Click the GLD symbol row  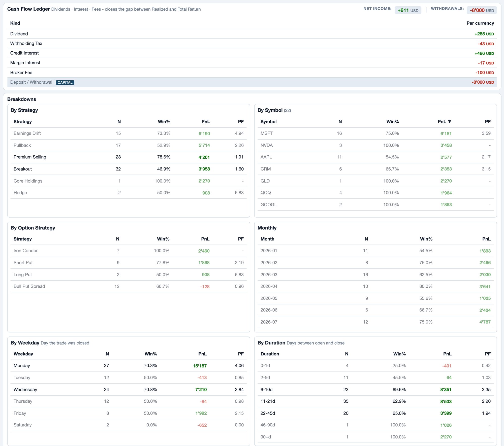(375, 181)
